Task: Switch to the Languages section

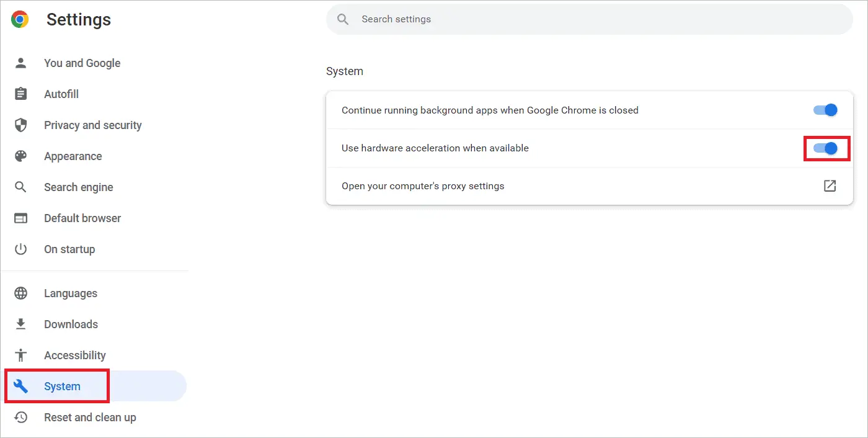Action: pos(70,293)
